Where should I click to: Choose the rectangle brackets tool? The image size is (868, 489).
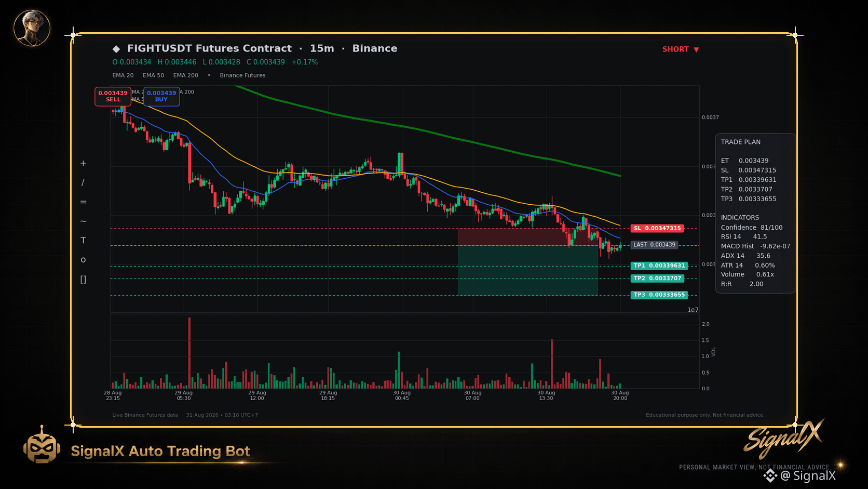[x=83, y=280]
